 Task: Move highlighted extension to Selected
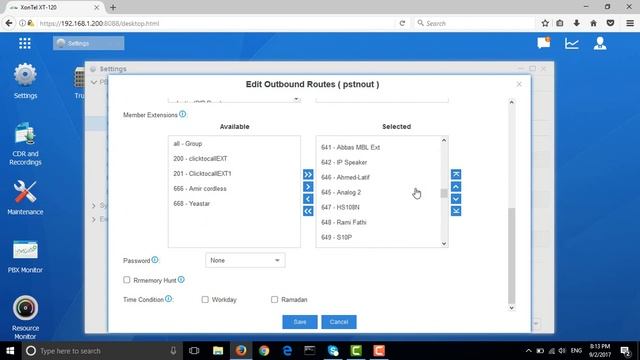click(x=308, y=187)
